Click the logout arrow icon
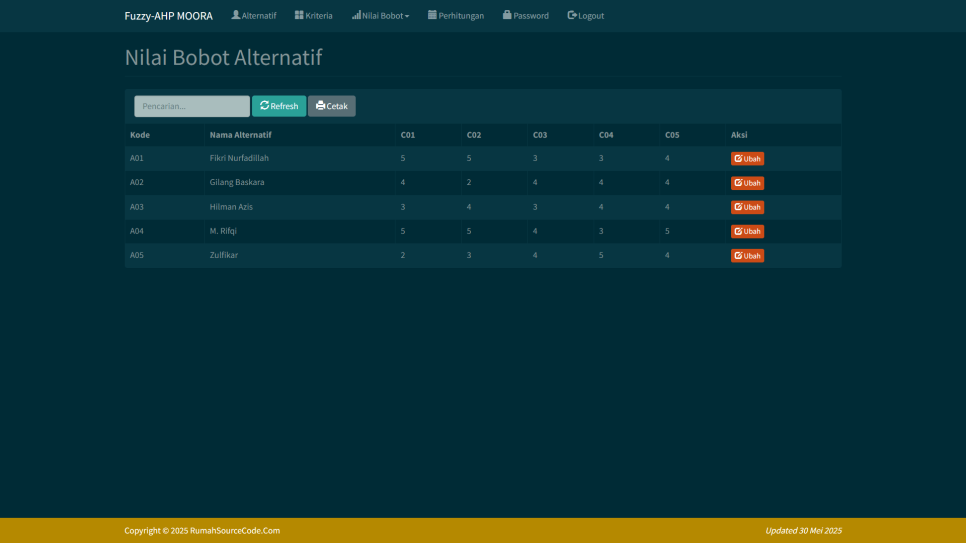 tap(572, 15)
